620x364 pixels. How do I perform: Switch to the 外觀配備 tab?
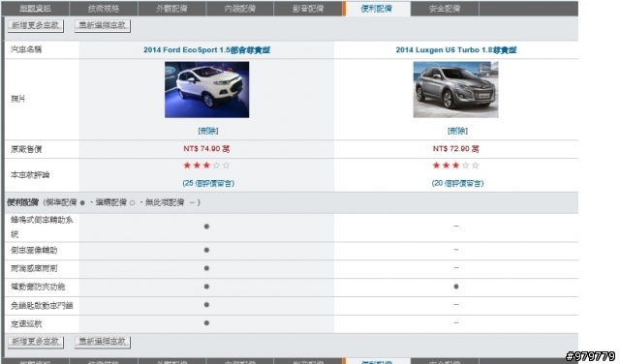tap(171, 9)
